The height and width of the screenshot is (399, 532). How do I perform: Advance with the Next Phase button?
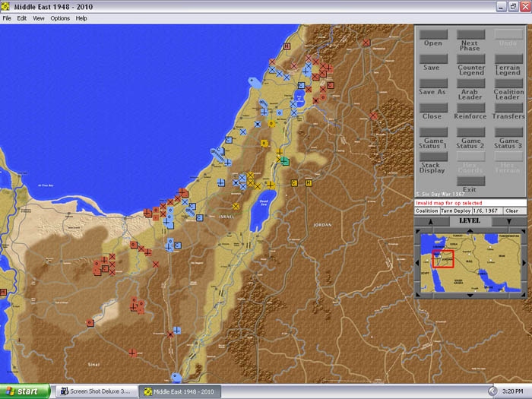470,35
